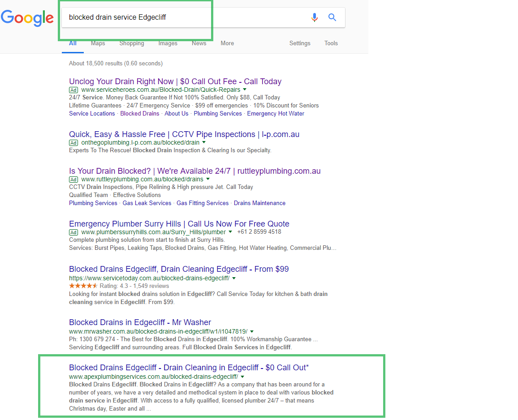This screenshot has width=518, height=420.
Task: Click the Ad badge beside onthegoplumbing.l-p.com.au
Action: [73, 143]
